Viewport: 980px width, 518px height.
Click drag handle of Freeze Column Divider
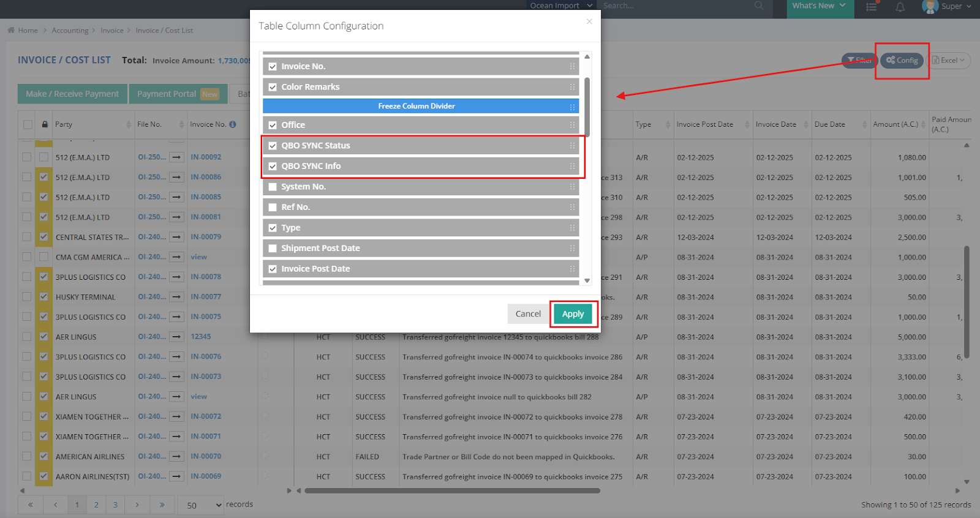572,107
